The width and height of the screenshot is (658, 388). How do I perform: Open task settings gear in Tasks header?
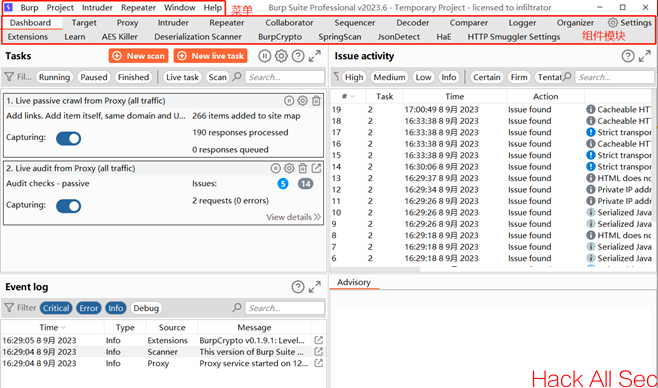pyautogui.click(x=281, y=56)
